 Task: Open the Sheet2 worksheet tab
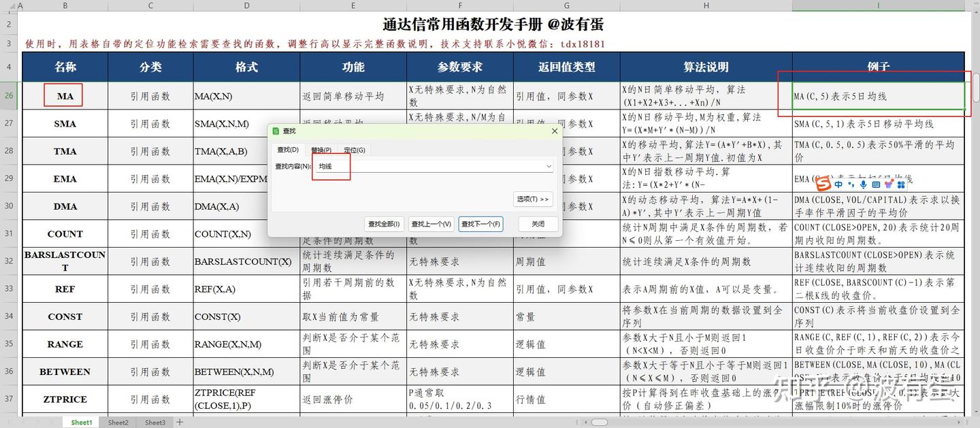118,422
